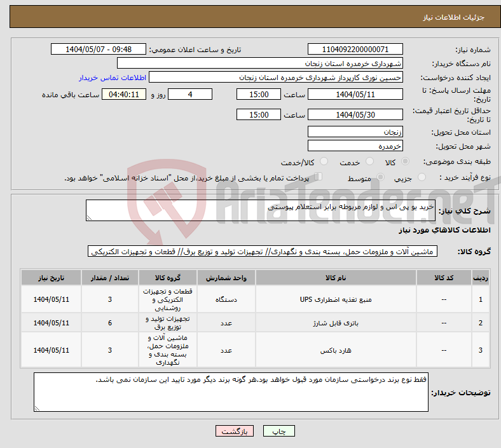Select the متوسط purchase type radio
The height and width of the screenshot is (448, 501).
pyautogui.click(x=380, y=177)
